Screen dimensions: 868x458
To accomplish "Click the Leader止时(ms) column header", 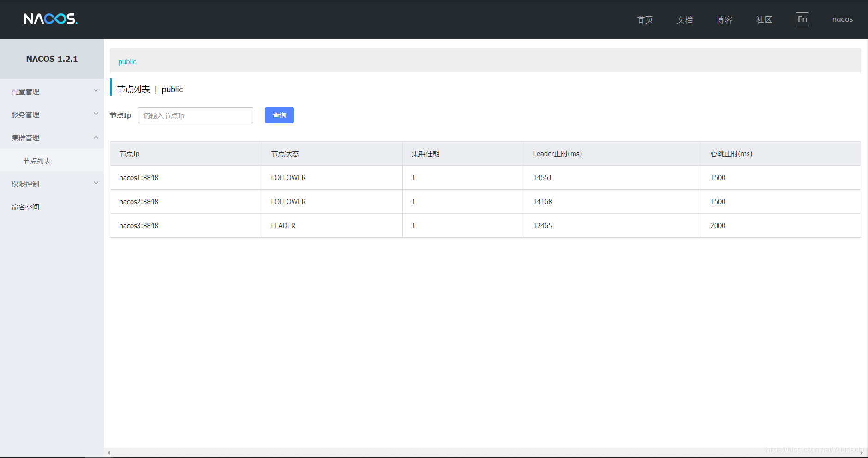I will [x=612, y=154].
